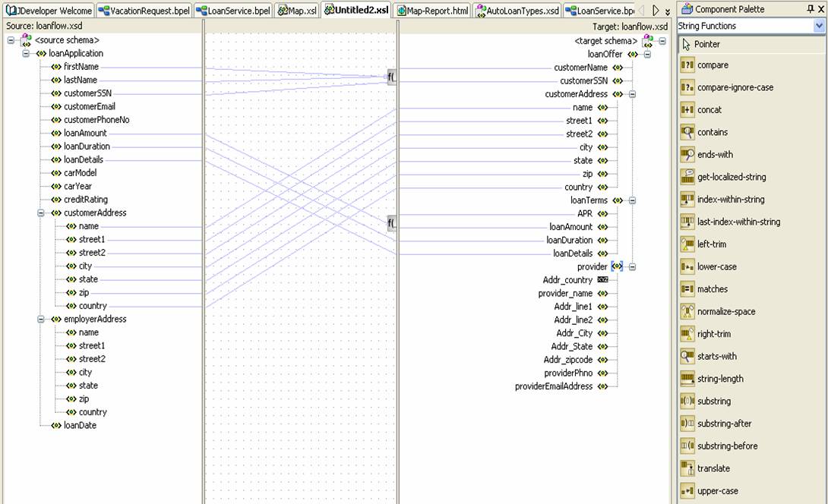The height and width of the screenshot is (504, 828).
Task: Activate the Pointer tool in the palette
Action: point(751,44)
